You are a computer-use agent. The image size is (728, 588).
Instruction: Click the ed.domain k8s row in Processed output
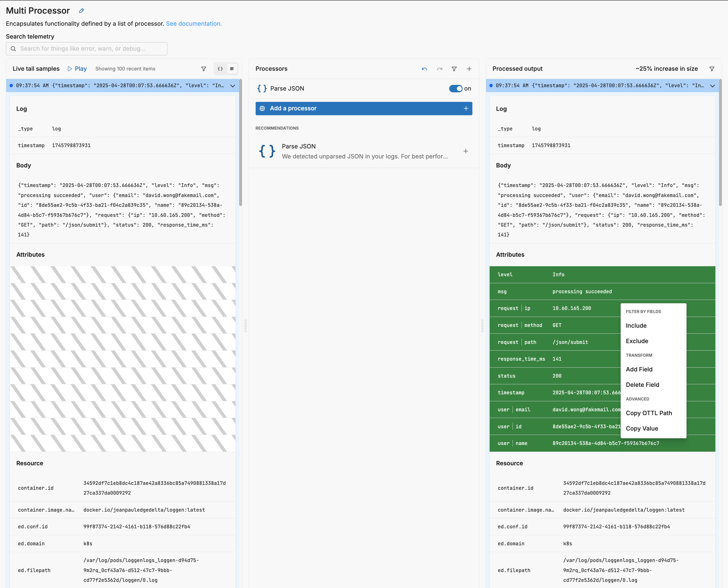point(602,544)
